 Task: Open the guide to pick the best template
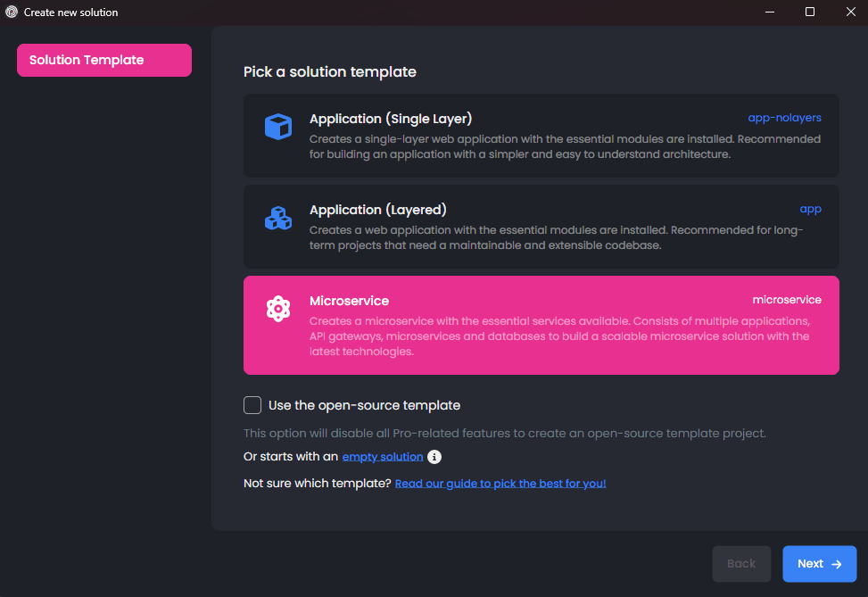pos(500,483)
